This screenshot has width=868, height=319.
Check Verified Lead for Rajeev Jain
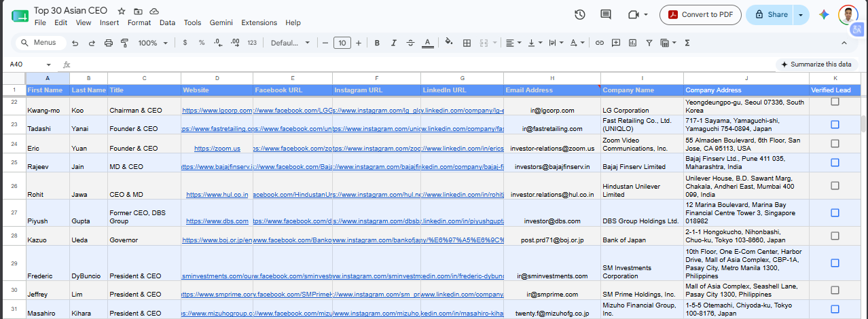835,162
